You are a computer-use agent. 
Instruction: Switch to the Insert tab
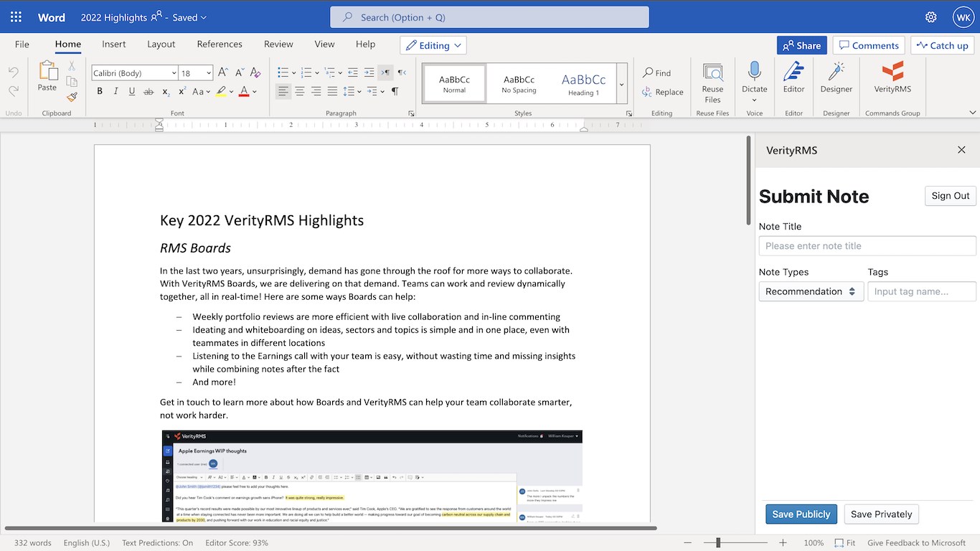[114, 44]
